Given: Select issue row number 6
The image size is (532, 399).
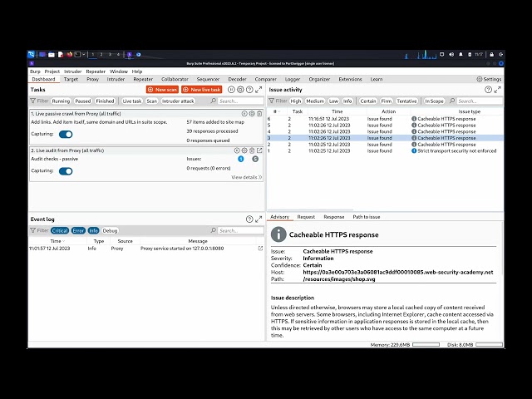Looking at the screenshot, I should (385, 119).
